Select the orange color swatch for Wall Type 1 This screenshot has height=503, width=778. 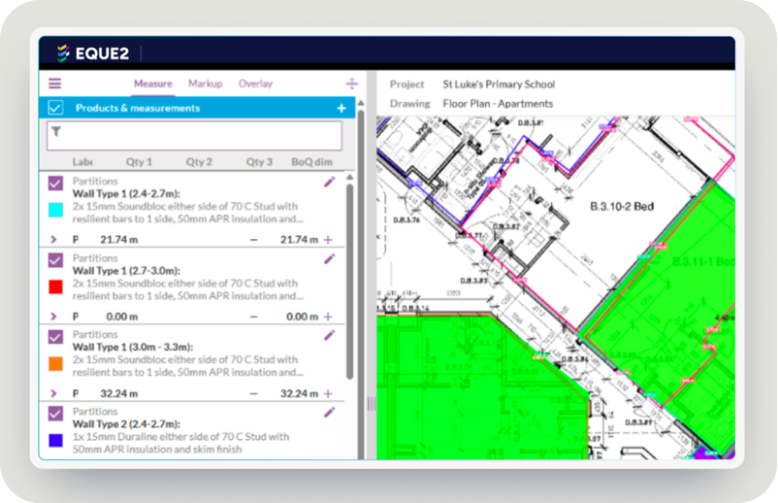(x=56, y=364)
